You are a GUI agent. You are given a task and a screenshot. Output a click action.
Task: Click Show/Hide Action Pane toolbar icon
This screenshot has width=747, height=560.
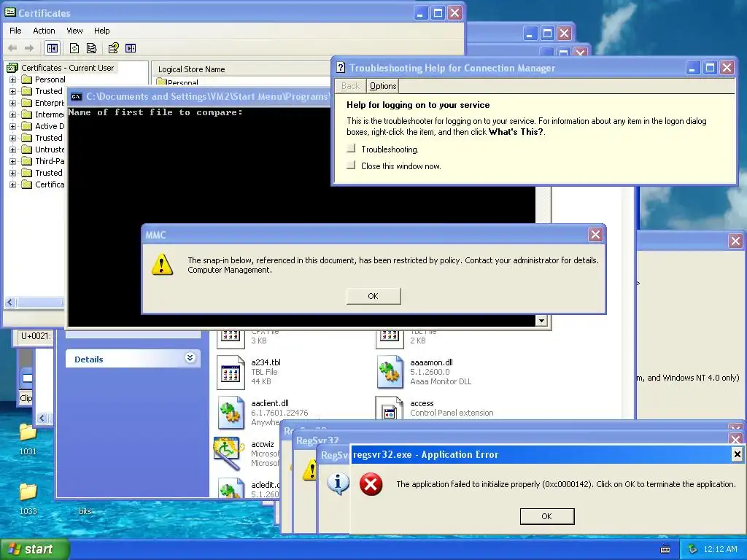tap(131, 48)
